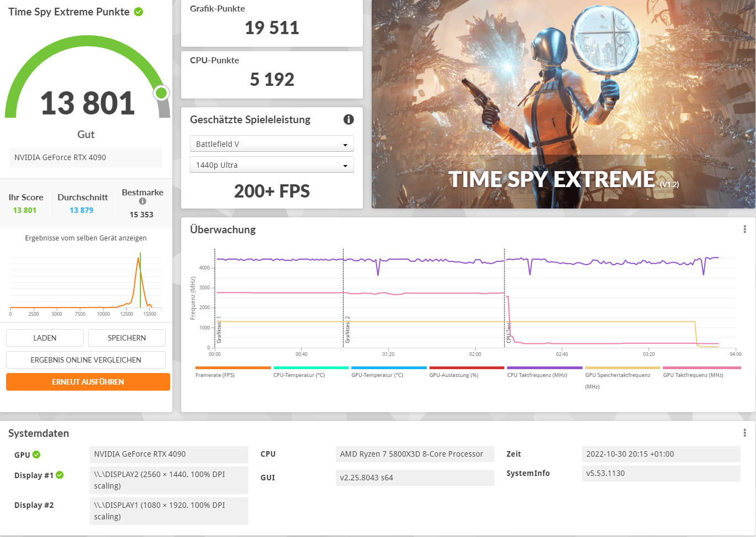The width and height of the screenshot is (756, 537).
Task: Click the SPEICHERN button
Action: tap(127, 338)
